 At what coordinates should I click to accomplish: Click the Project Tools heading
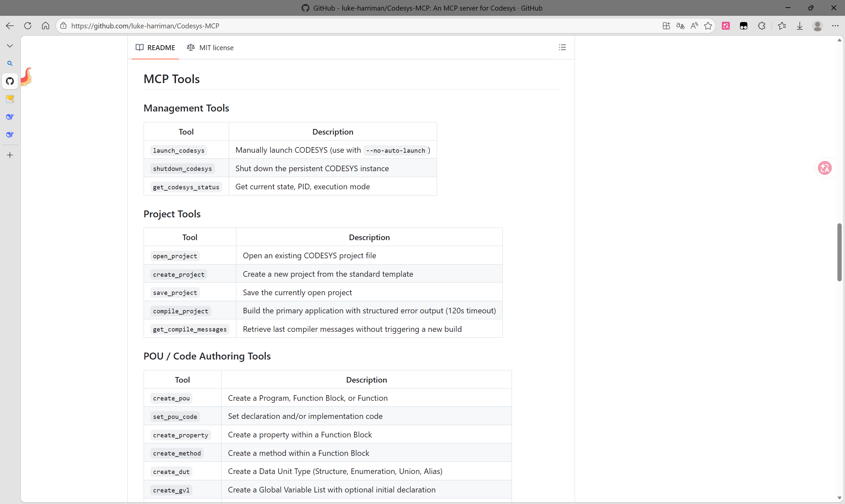(x=172, y=214)
